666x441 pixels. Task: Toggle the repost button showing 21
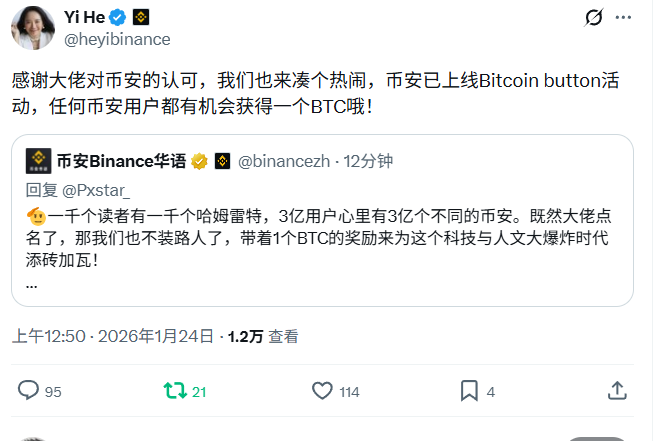coord(177,391)
